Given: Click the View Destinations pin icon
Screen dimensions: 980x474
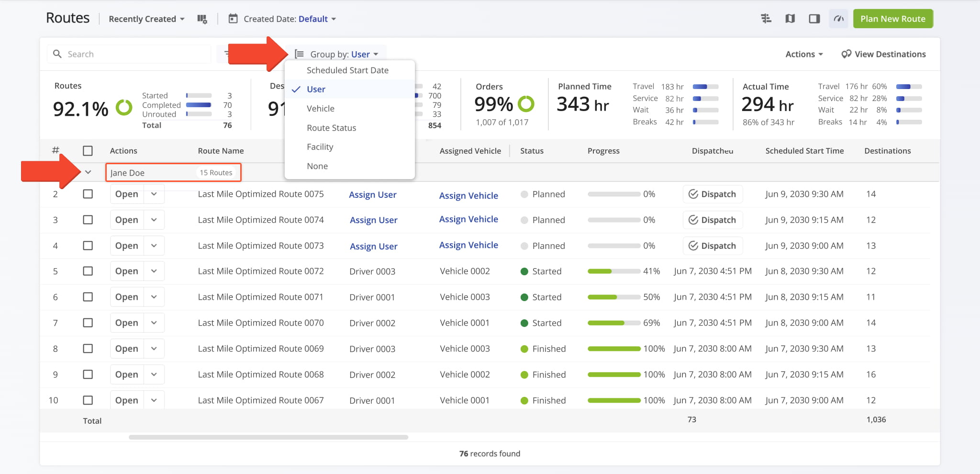Looking at the screenshot, I should pos(846,54).
